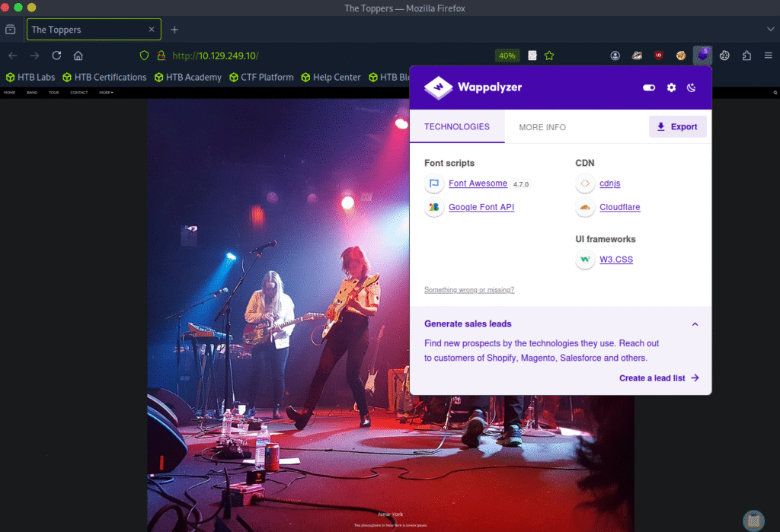The width and height of the screenshot is (780, 532).
Task: Click the Wappalyzer toolbar extension icon
Action: pos(702,55)
